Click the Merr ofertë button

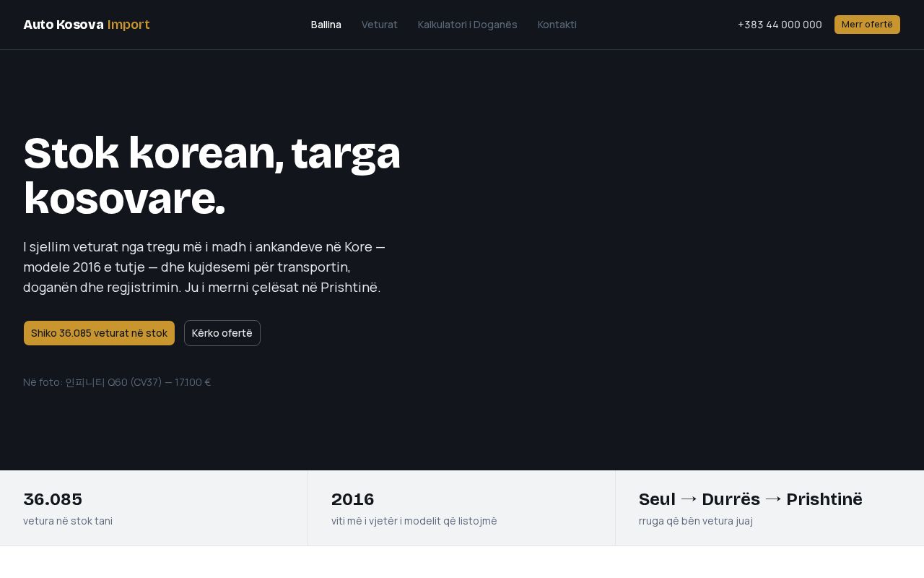(867, 25)
